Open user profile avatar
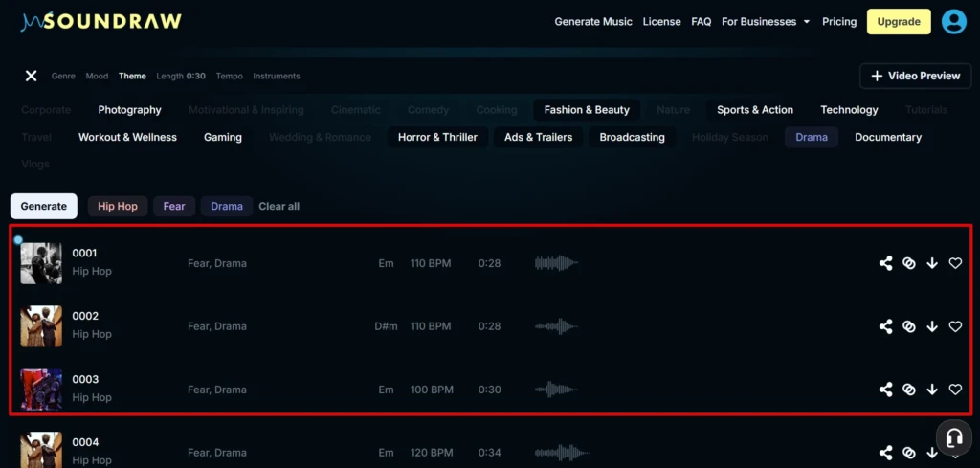Image resolution: width=980 pixels, height=468 pixels. tap(954, 22)
